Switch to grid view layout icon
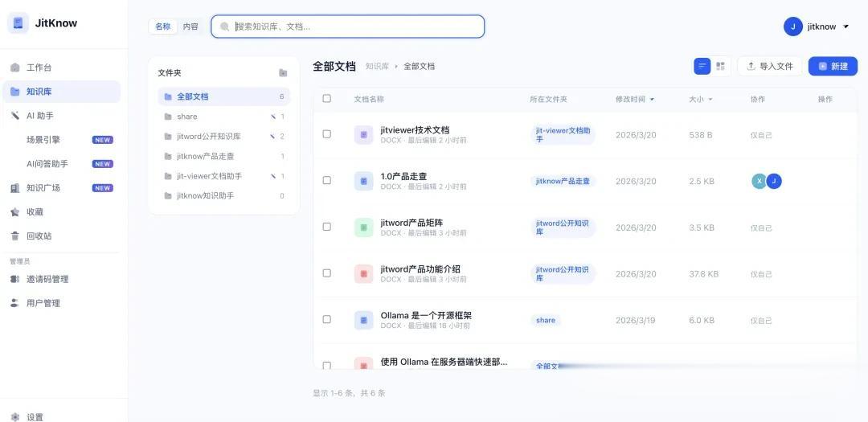 pyautogui.click(x=721, y=66)
